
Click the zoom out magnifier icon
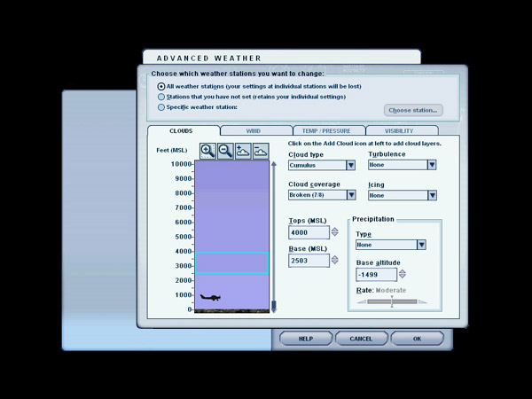(225, 151)
